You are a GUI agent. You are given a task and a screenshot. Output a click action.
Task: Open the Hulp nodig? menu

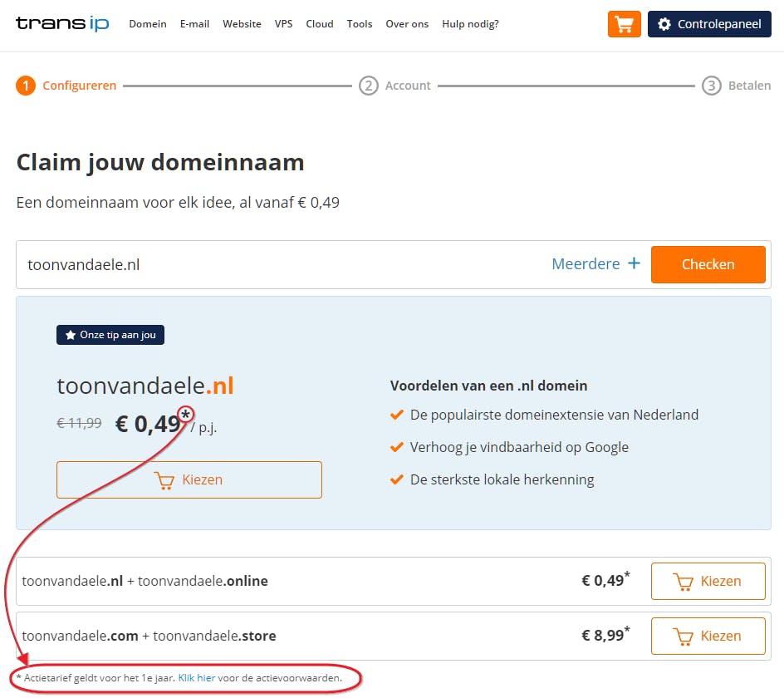470,24
